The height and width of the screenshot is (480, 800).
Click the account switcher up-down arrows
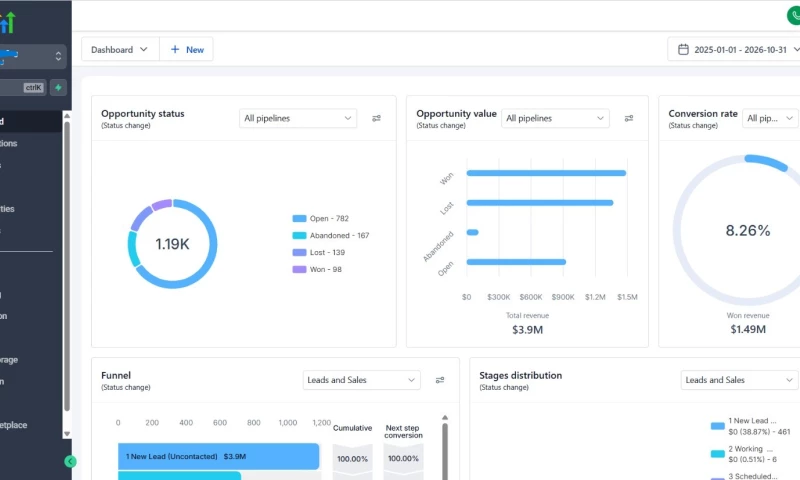[x=58, y=56]
